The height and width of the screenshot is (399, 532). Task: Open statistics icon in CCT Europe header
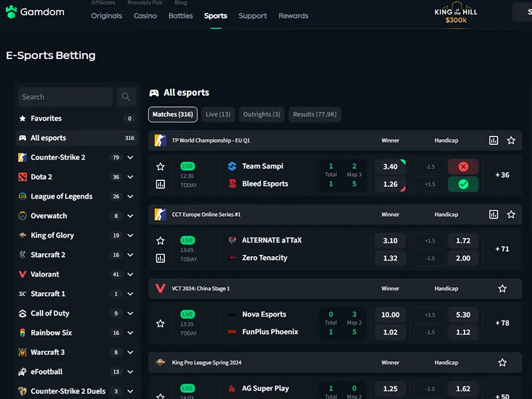(493, 214)
